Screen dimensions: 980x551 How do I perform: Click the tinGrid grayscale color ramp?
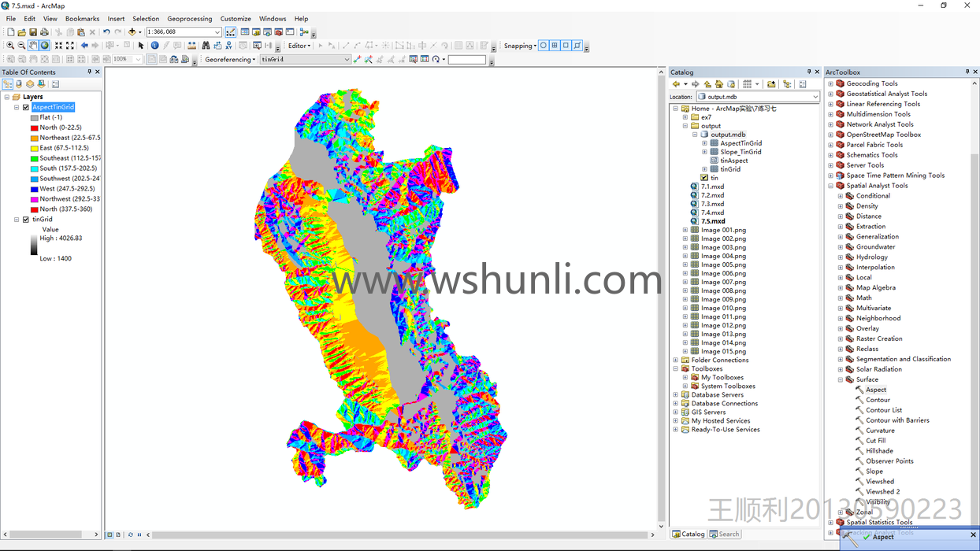[x=34, y=244]
